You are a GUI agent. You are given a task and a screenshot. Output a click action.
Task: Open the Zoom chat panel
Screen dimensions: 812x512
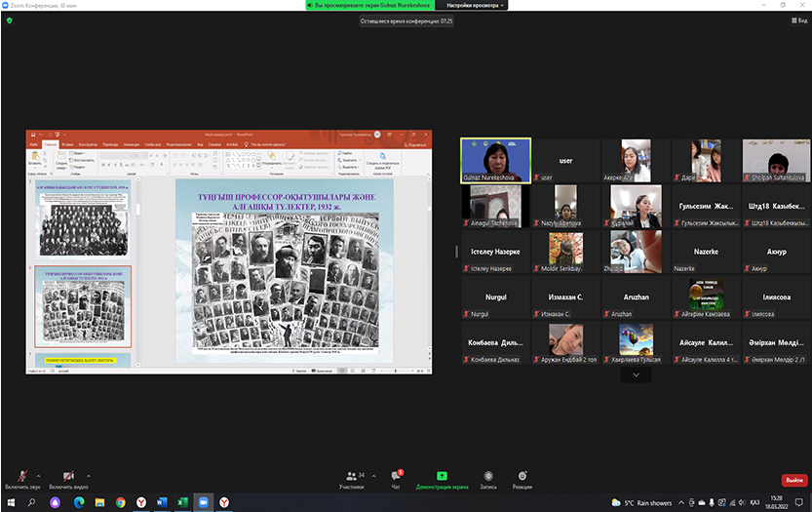click(x=396, y=477)
